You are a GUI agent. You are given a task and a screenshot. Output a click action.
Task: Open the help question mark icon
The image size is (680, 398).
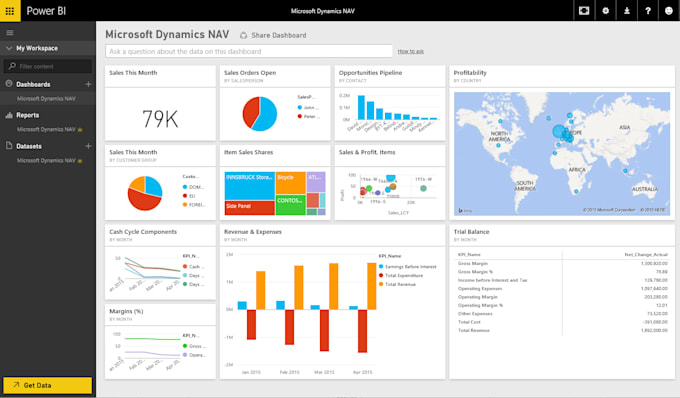point(648,10)
